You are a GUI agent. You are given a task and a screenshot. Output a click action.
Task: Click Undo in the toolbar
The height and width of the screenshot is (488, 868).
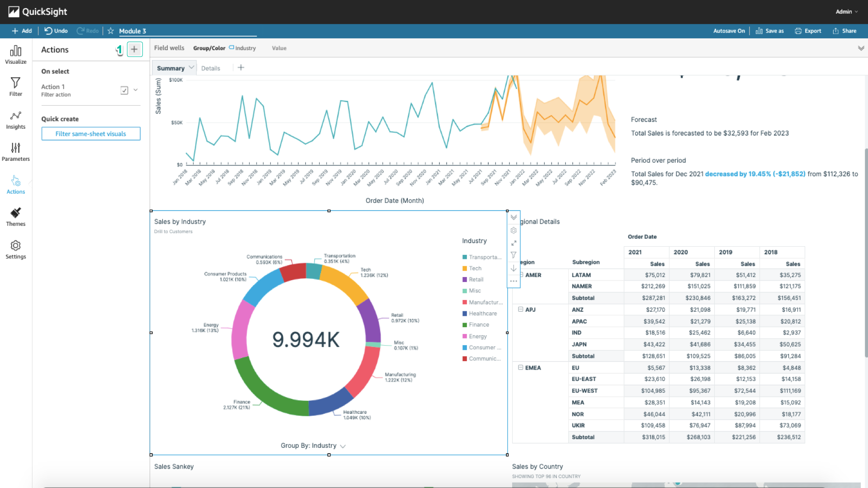[56, 31]
